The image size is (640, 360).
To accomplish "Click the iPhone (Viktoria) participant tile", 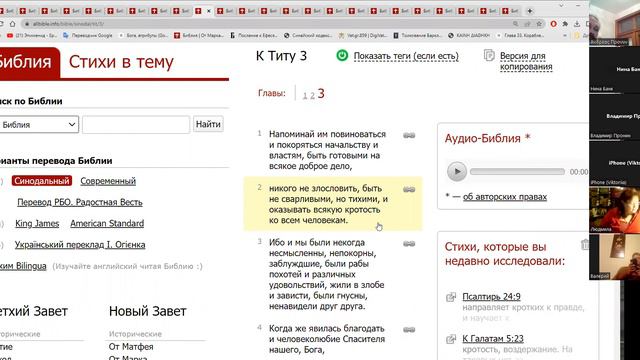I will click(614, 163).
